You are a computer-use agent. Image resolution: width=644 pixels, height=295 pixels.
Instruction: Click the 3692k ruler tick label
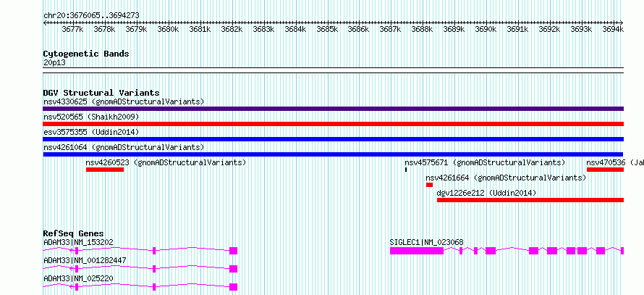[x=549, y=30]
